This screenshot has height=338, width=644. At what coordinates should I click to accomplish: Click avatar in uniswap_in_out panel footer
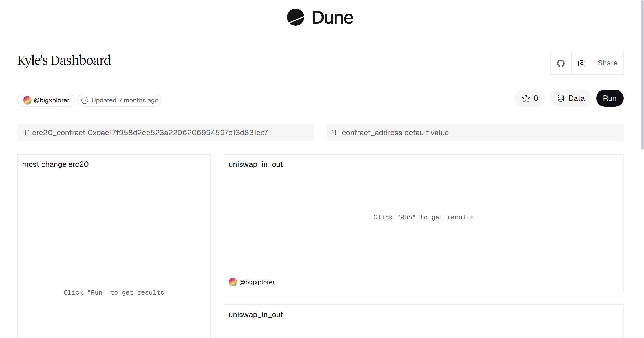click(233, 282)
